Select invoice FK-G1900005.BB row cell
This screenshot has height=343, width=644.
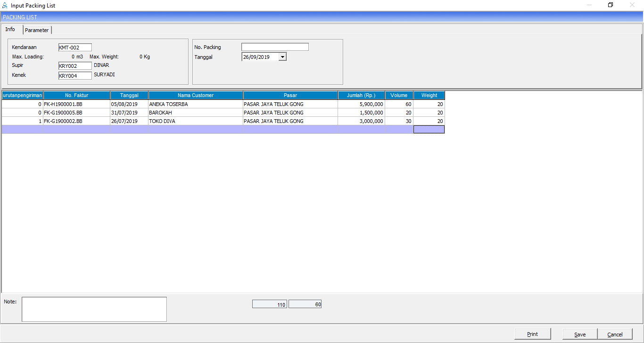tap(77, 113)
